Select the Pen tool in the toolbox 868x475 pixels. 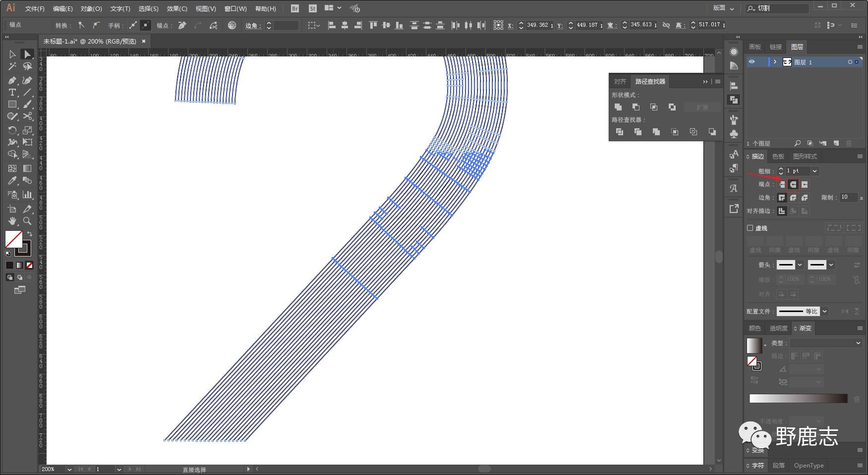pos(12,80)
